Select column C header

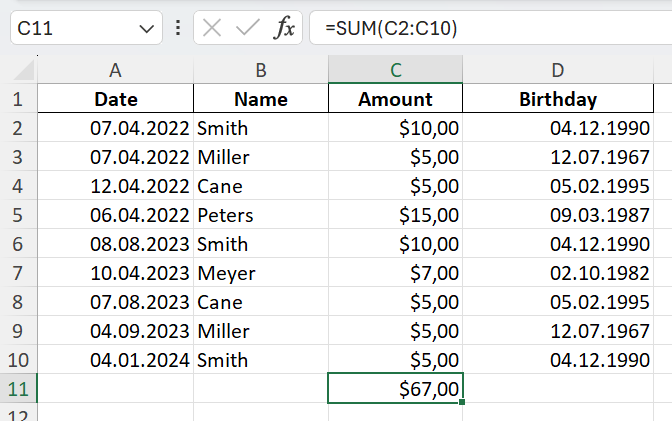tap(396, 69)
